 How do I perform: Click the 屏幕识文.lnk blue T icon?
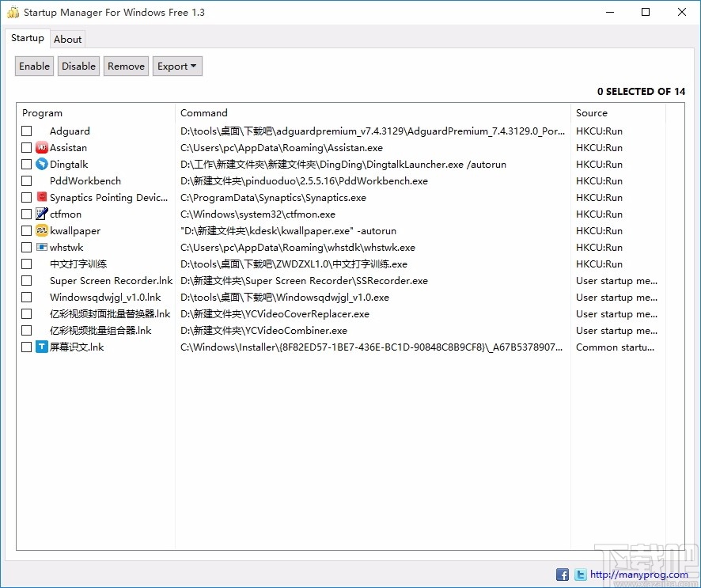[x=40, y=347]
